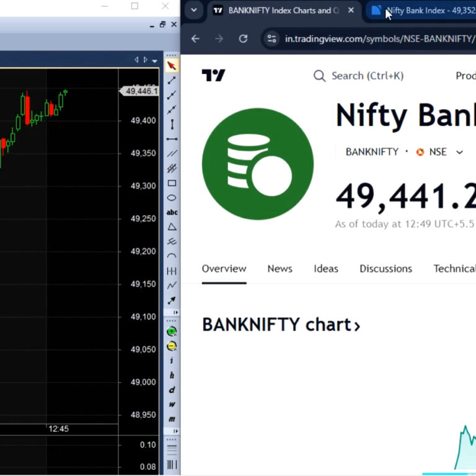Screen dimensions: 476x476
Task: Go forward in the browser
Action: (219, 38)
